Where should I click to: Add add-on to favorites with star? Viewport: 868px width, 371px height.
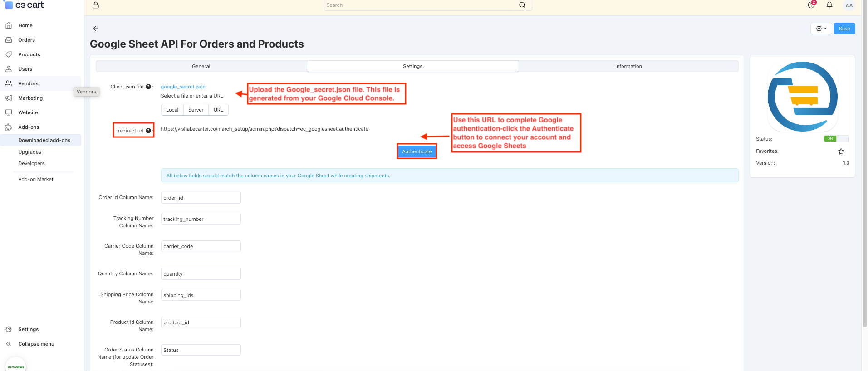841,151
